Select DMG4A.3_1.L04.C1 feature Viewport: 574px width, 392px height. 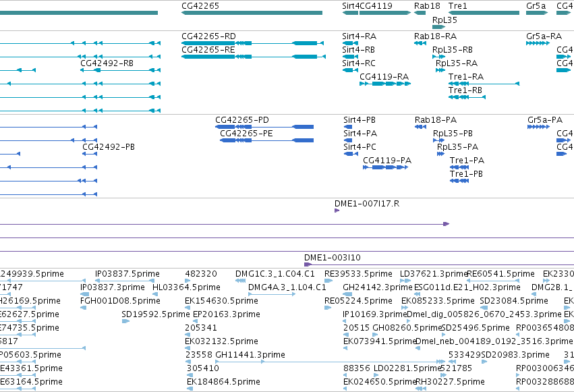pos(272,294)
